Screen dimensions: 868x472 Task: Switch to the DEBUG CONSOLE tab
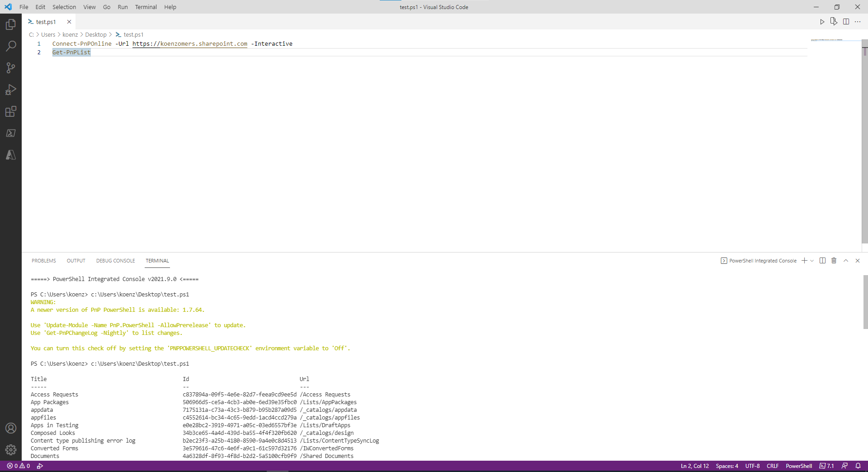coord(116,261)
